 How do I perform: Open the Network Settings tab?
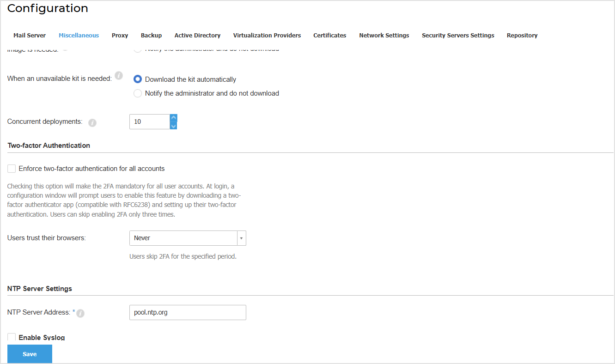[x=384, y=35]
